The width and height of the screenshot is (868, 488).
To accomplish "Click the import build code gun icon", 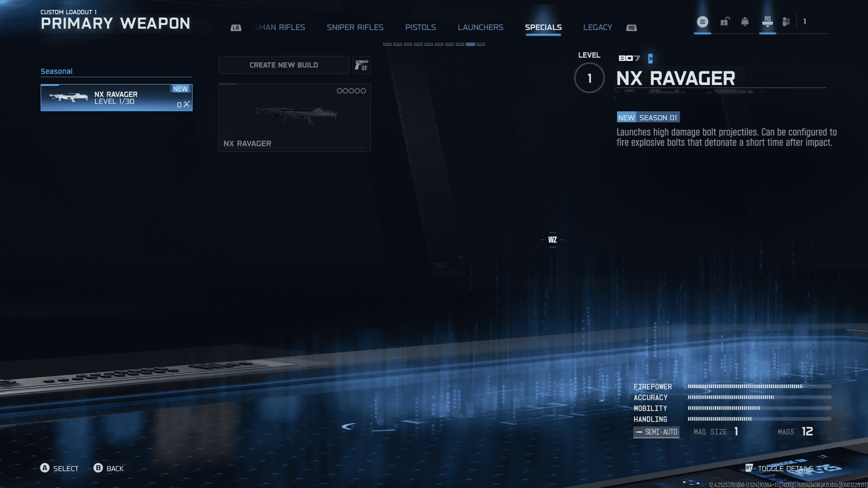I will (x=361, y=66).
